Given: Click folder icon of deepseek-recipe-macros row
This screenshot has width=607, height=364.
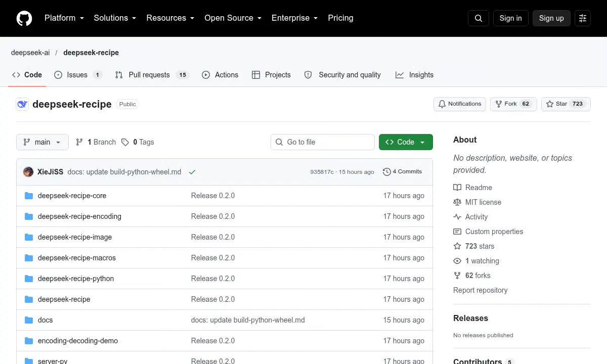Looking at the screenshot, I should (x=29, y=258).
